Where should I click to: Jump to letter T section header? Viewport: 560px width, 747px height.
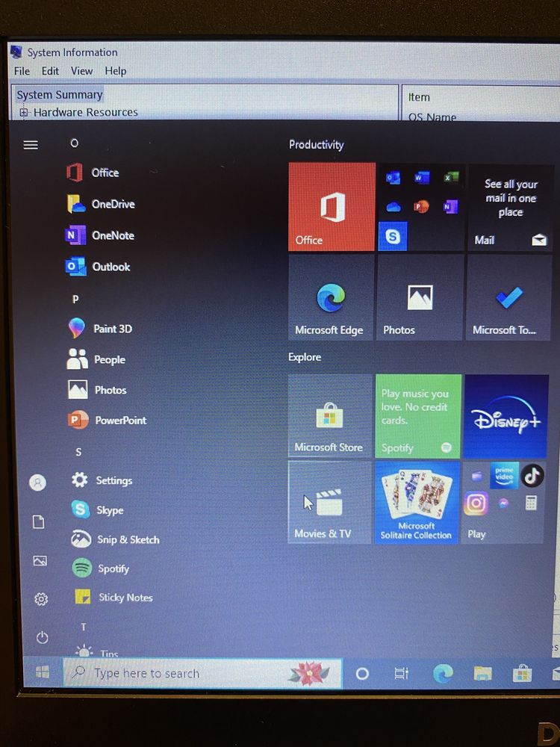click(x=84, y=627)
